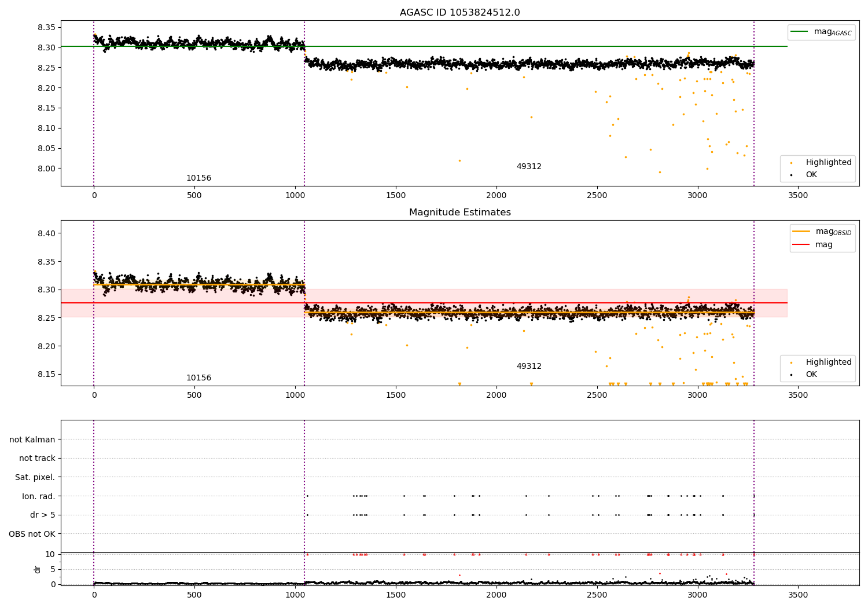Click the 1000 x-tick in bottom plot
This screenshot has width=868, height=608.
[295, 595]
